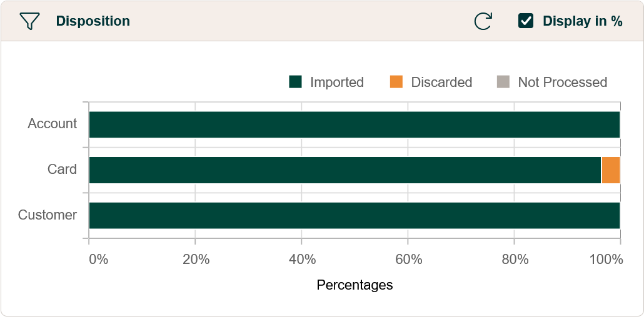Screen dimensions: 644x319
Task: Click the Disposition panel title
Action: coord(93,21)
